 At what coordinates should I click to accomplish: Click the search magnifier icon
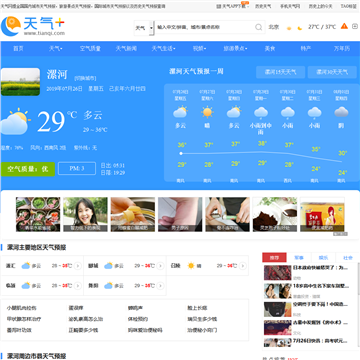tap(259, 27)
